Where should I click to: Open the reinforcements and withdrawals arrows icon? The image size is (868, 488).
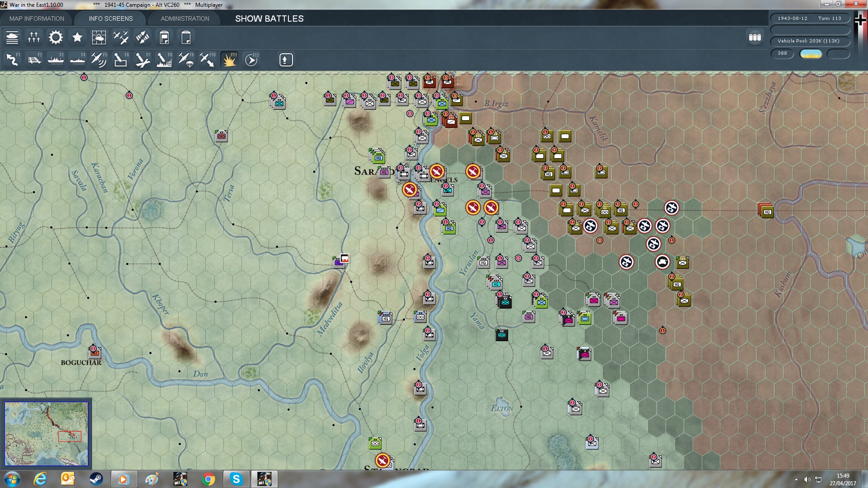[x=142, y=37]
